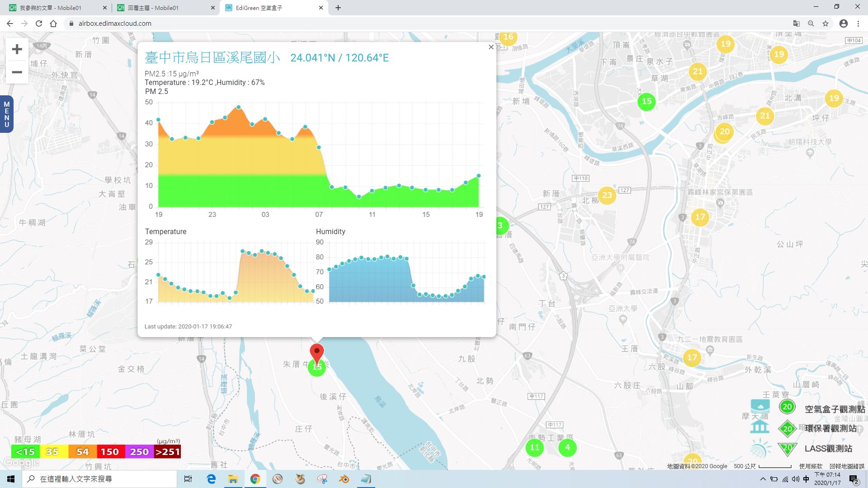This screenshot has width=868, height=488.
Task: Click the PM2.5 peak data point near 50
Action: pos(239,107)
